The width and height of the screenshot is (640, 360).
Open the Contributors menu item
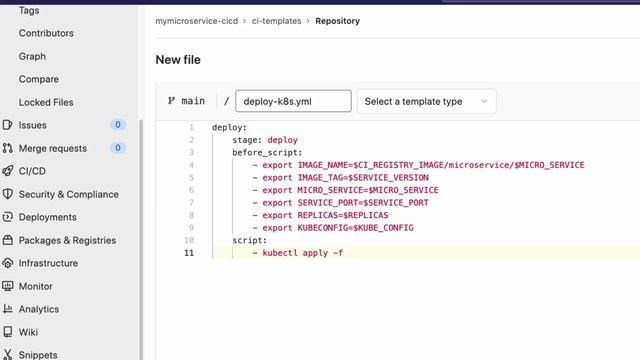click(x=46, y=33)
